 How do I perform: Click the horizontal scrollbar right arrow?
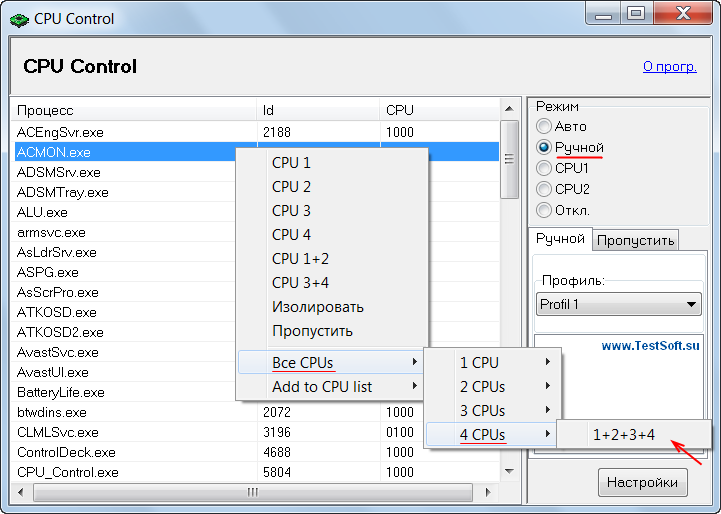(x=493, y=493)
